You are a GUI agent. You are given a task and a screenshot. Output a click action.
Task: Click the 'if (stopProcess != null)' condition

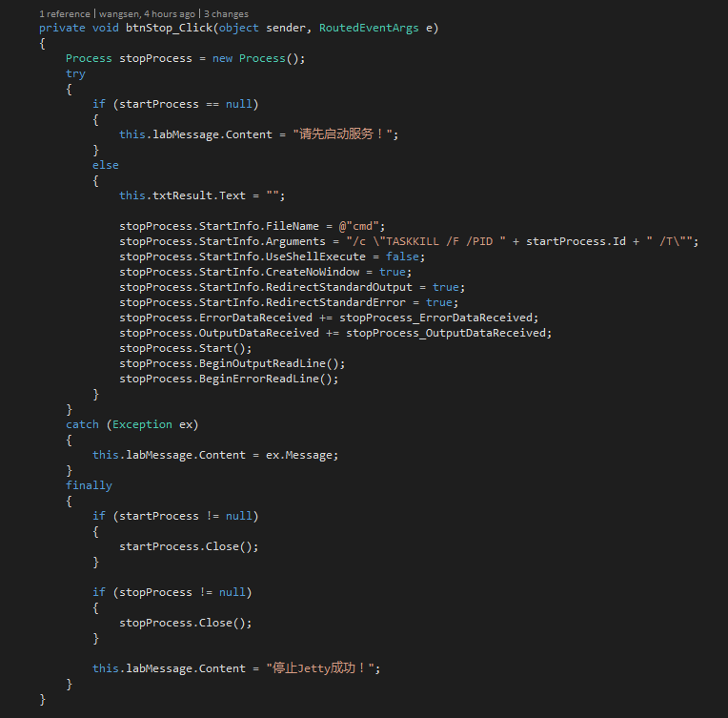pos(172,592)
